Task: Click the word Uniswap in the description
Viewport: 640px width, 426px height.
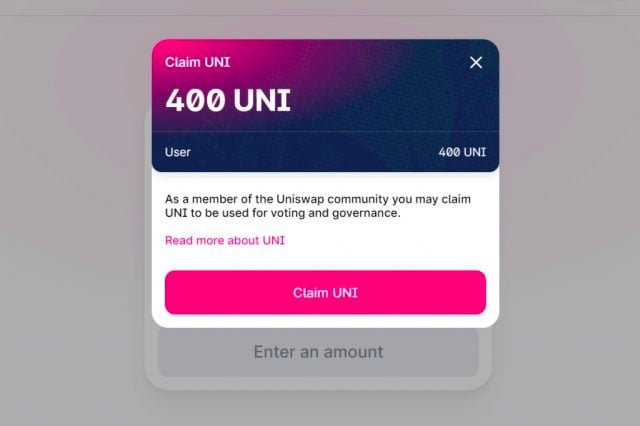Action: click(300, 199)
